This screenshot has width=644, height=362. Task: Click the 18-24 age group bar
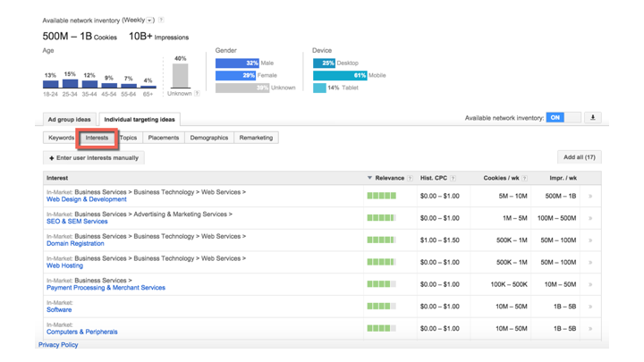point(50,84)
